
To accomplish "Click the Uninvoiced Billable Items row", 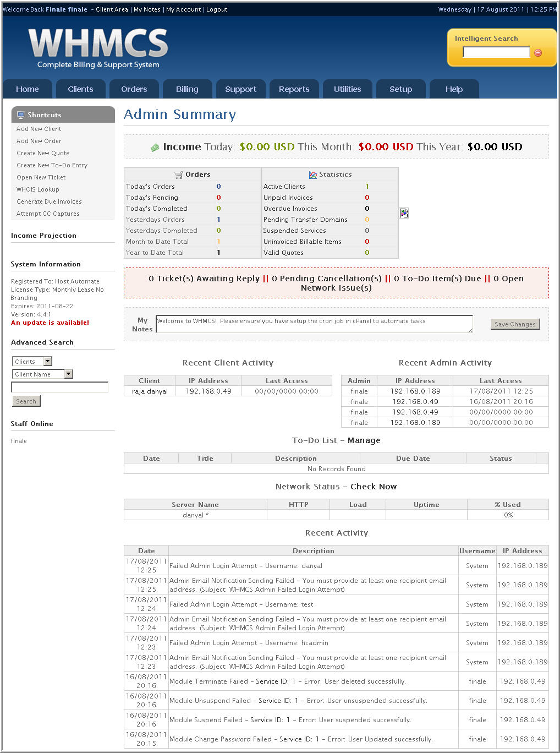I will click(330, 242).
